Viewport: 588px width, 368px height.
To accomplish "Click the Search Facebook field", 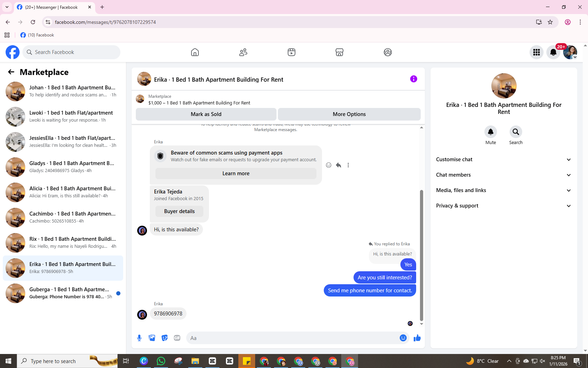I will coord(71,52).
